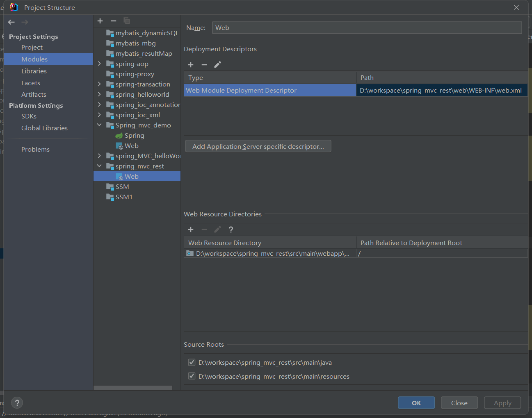
Task: Click the Apply button
Action: [502, 403]
